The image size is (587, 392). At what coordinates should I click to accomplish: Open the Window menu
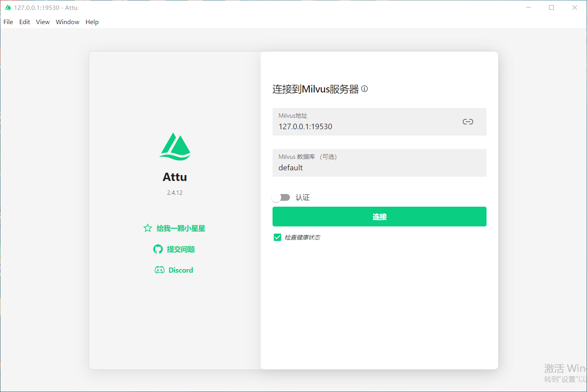(x=68, y=22)
